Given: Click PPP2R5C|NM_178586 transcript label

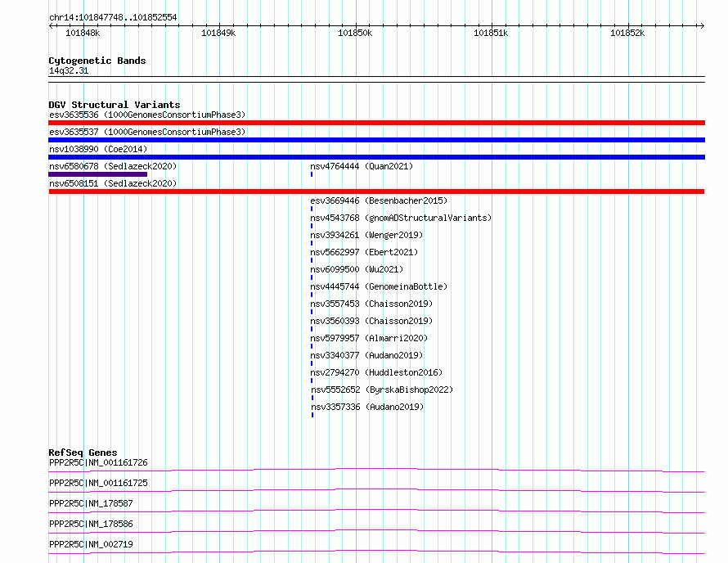Looking at the screenshot, I should click(x=91, y=524).
